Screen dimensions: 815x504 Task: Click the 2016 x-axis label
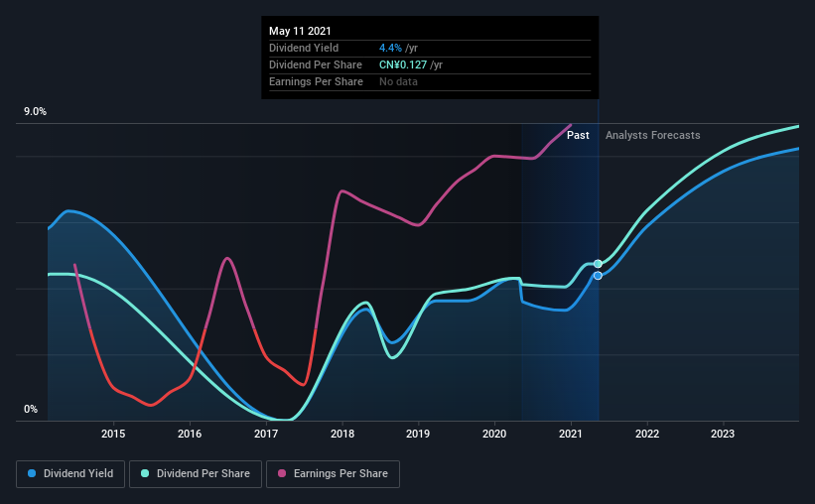(x=190, y=434)
